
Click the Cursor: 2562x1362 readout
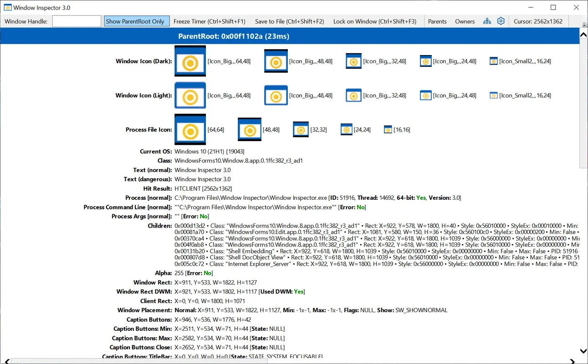click(x=538, y=21)
